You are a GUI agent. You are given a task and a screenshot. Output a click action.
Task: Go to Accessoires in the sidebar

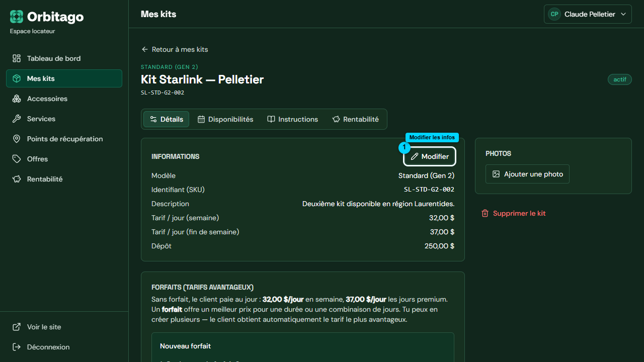coord(64,99)
